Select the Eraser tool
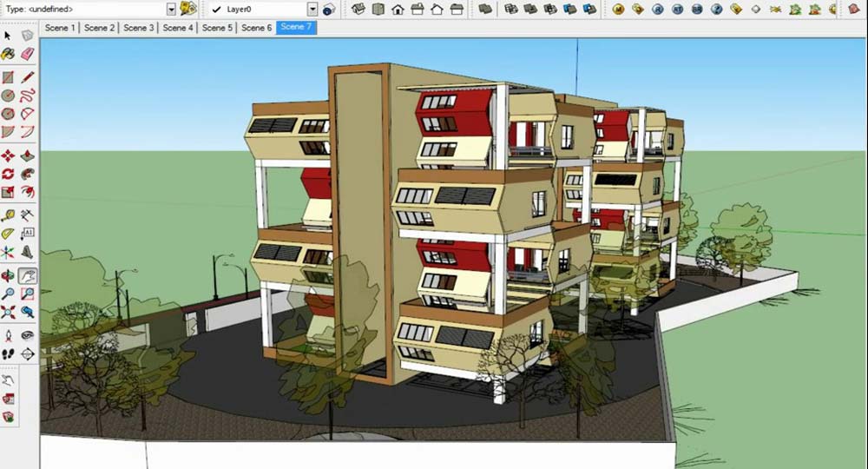The image size is (868, 469). (x=27, y=54)
